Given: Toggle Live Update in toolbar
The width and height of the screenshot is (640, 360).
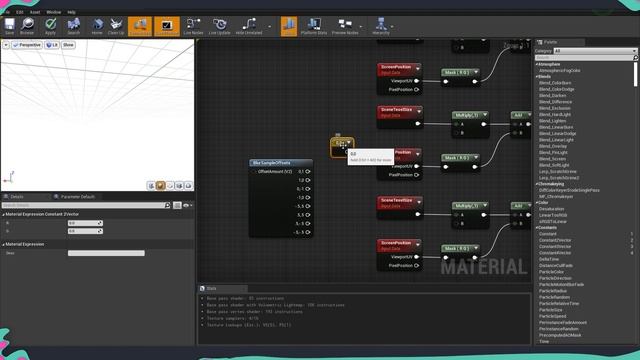Looking at the screenshot, I should pyautogui.click(x=219, y=27).
